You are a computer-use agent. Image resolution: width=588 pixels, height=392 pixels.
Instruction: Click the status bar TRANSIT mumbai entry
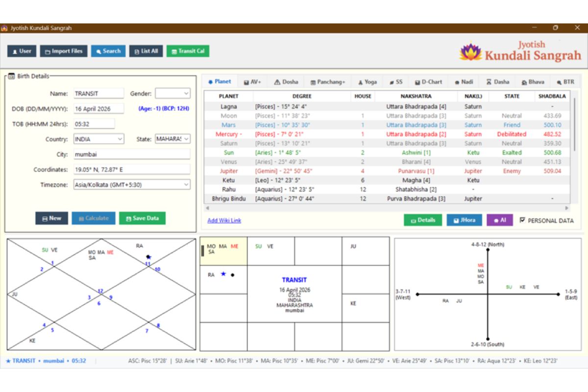pyautogui.click(x=46, y=361)
